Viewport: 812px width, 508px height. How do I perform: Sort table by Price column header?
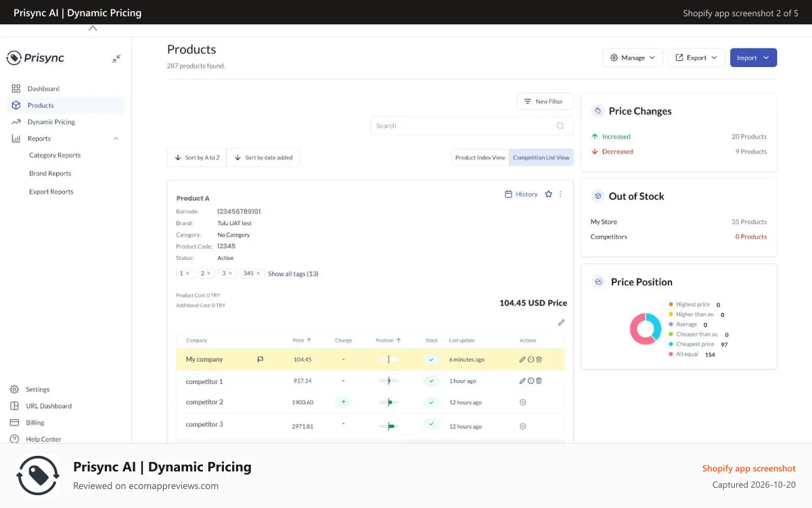(302, 340)
